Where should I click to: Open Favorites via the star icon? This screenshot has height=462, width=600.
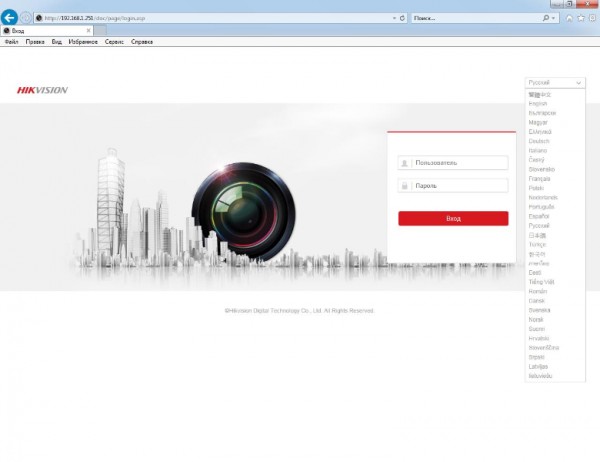pyautogui.click(x=581, y=18)
